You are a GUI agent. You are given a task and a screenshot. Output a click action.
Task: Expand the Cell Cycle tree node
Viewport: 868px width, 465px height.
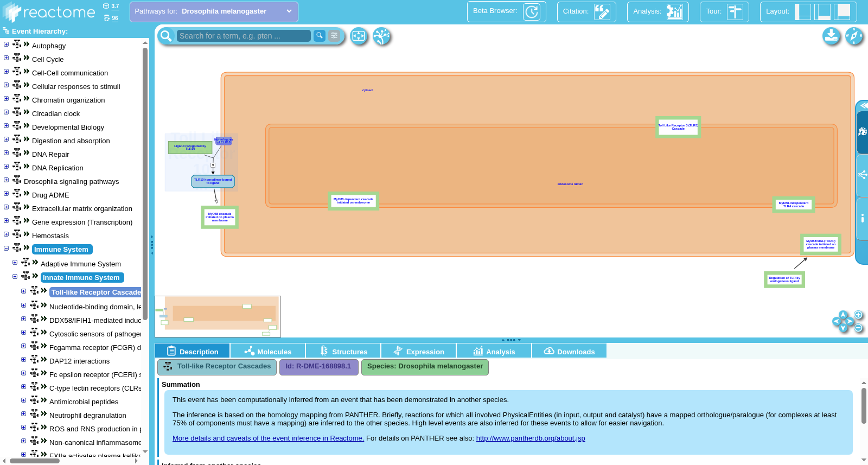[x=6, y=58]
